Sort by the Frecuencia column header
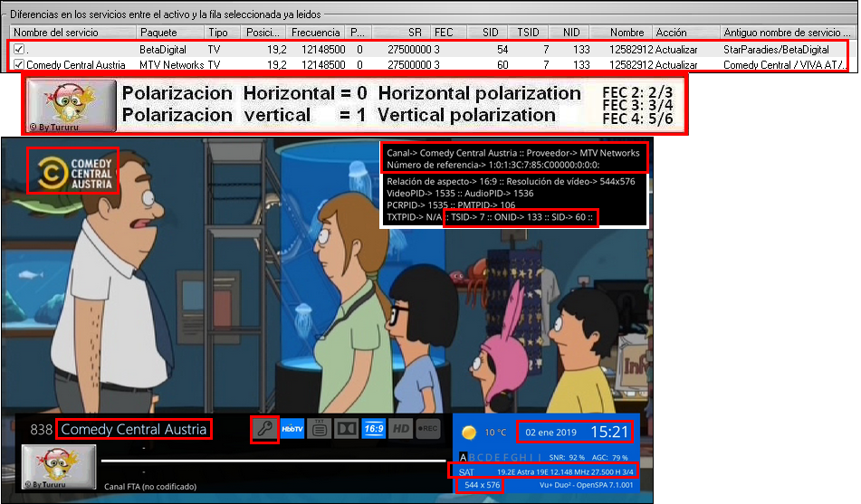This screenshot has height=504, width=861. [x=316, y=33]
